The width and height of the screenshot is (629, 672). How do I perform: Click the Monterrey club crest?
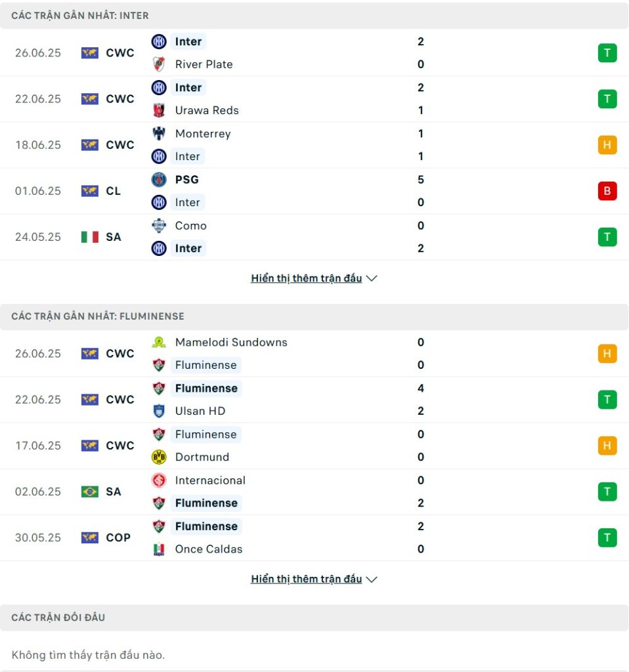click(159, 133)
